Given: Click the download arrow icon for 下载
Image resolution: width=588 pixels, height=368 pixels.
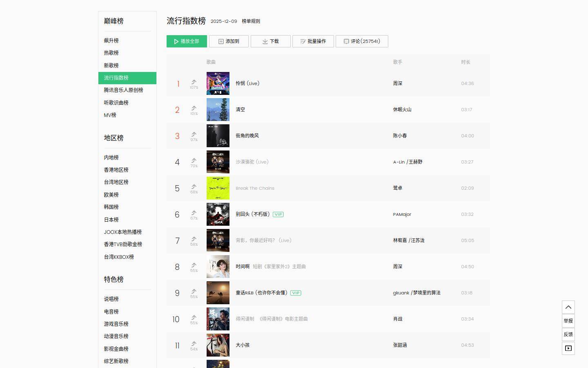Looking at the screenshot, I should tap(265, 41).
